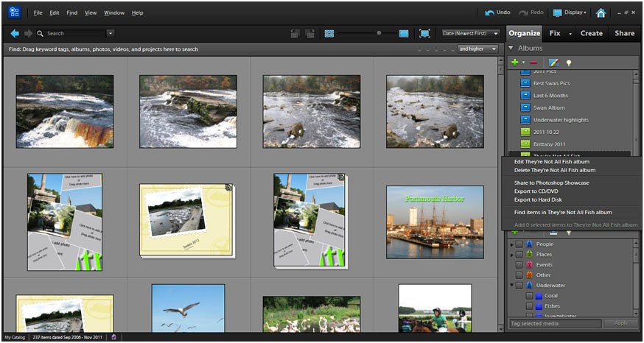
Task: Open the File menu
Action: pos(38,13)
